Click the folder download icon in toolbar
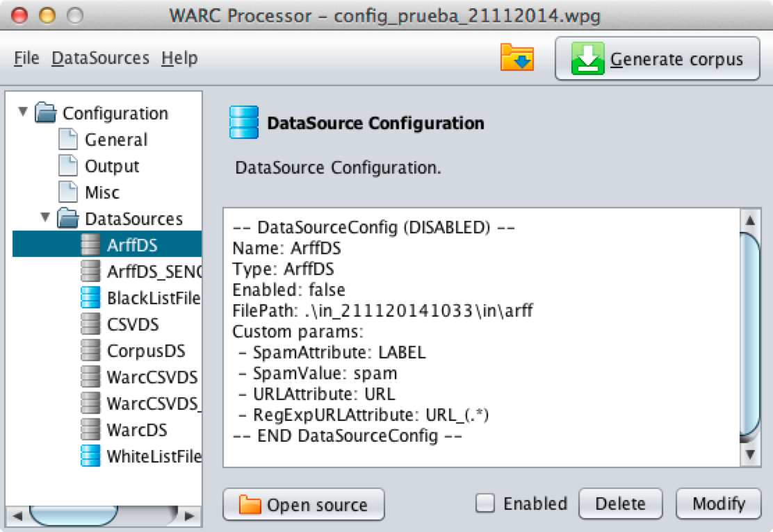This screenshot has height=532, width=773. (x=516, y=58)
